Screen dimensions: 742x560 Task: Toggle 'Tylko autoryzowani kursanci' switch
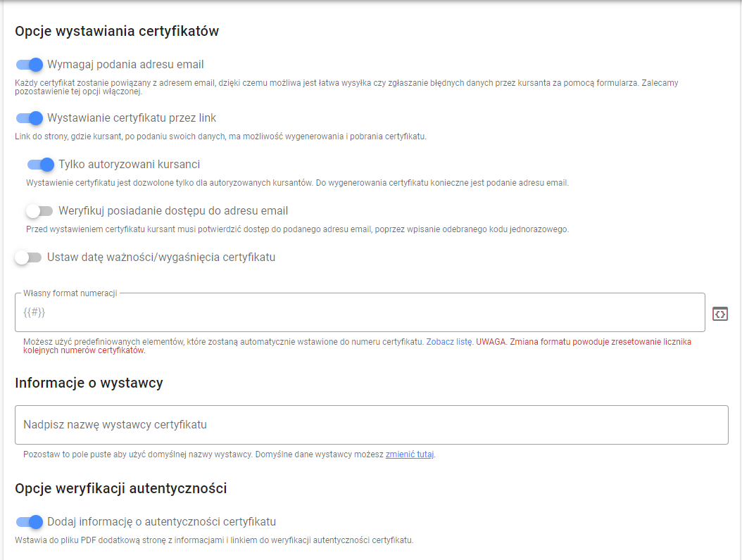(x=41, y=164)
